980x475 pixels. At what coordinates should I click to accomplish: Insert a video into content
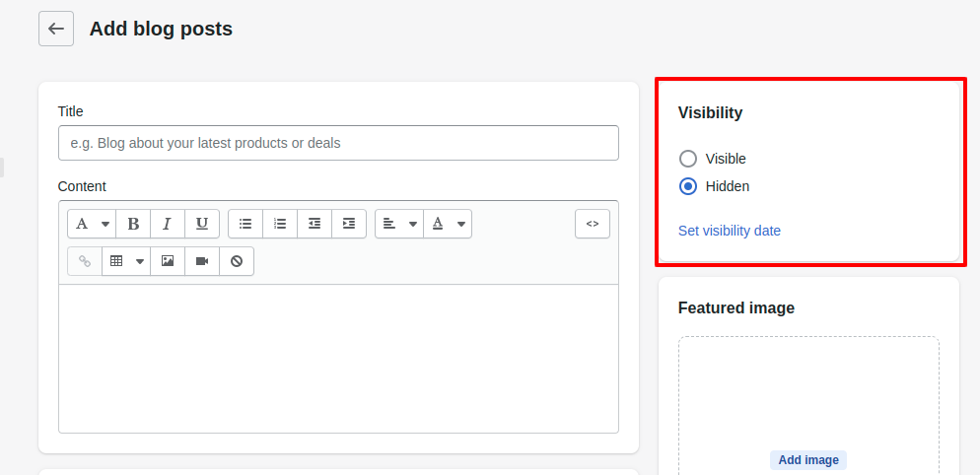(202, 261)
